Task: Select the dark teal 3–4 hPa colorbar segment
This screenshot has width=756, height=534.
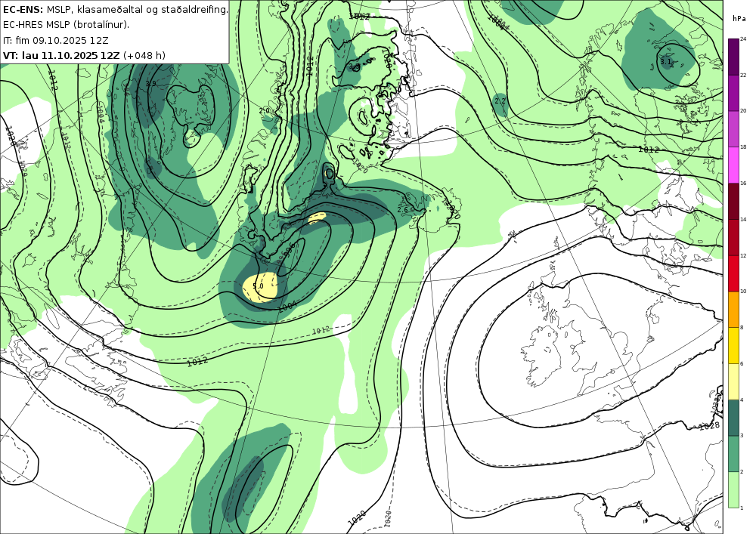Action: pyautogui.click(x=733, y=418)
